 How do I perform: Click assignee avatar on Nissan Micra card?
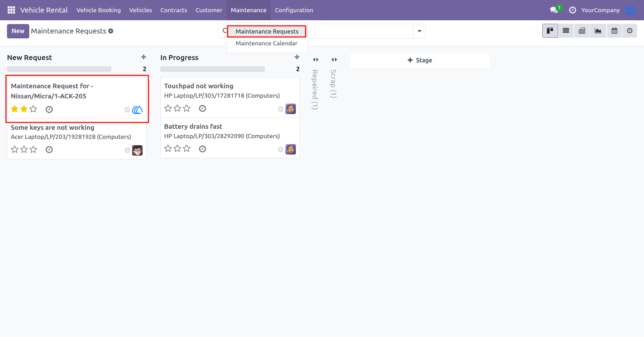137,110
